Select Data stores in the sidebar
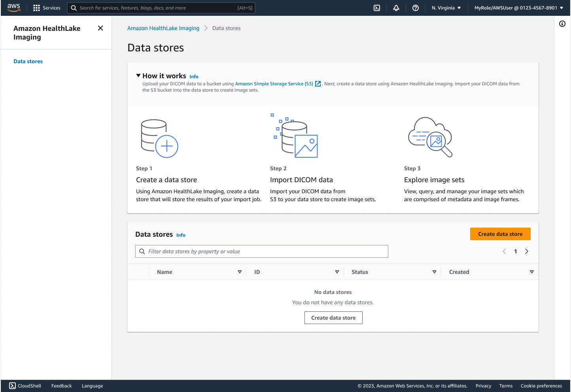 (x=28, y=61)
